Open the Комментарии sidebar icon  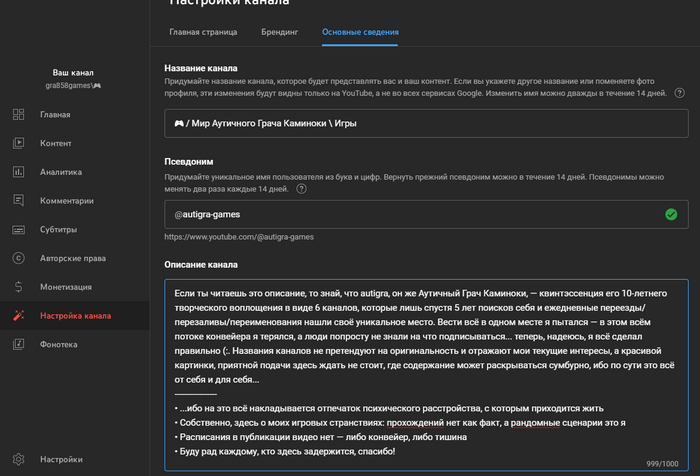tap(19, 200)
